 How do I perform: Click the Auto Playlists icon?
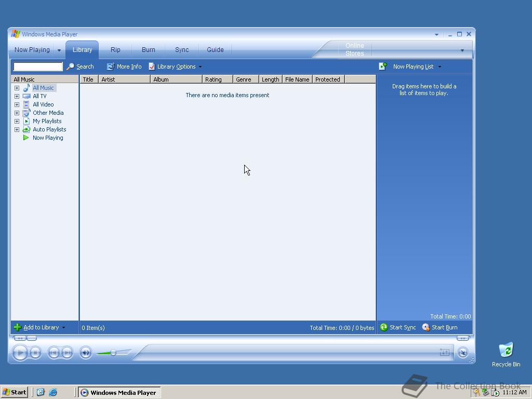[26, 129]
